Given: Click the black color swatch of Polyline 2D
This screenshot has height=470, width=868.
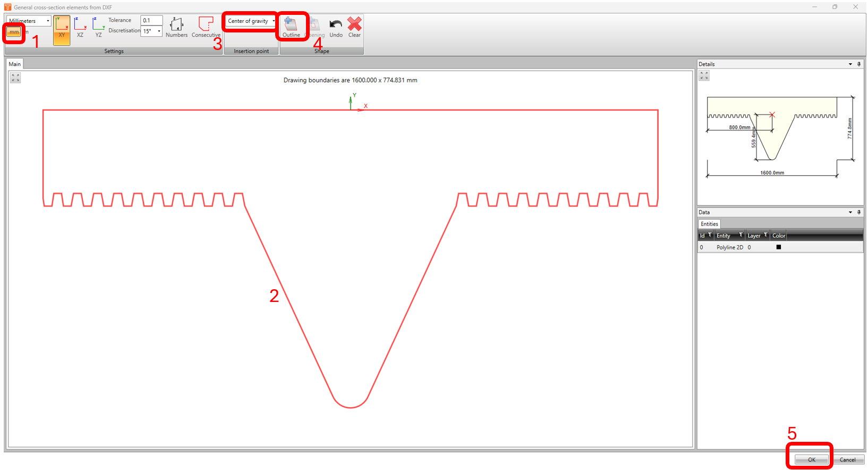Looking at the screenshot, I should (x=779, y=247).
